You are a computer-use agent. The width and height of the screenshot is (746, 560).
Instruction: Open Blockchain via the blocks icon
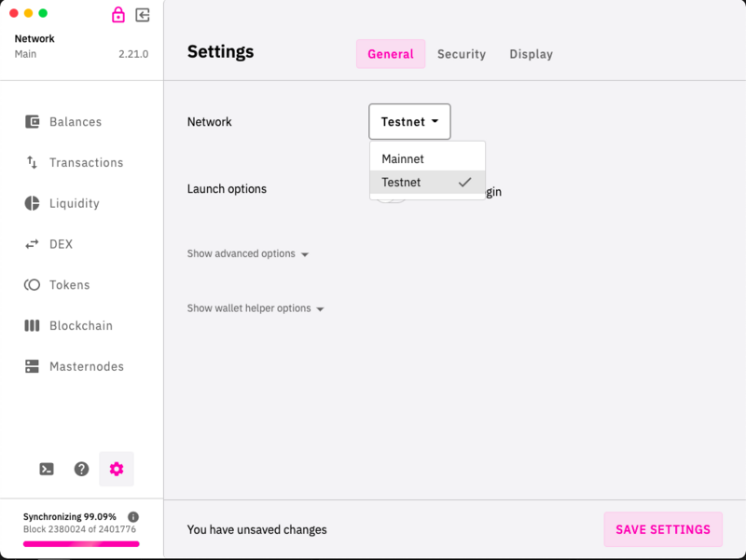[33, 326]
